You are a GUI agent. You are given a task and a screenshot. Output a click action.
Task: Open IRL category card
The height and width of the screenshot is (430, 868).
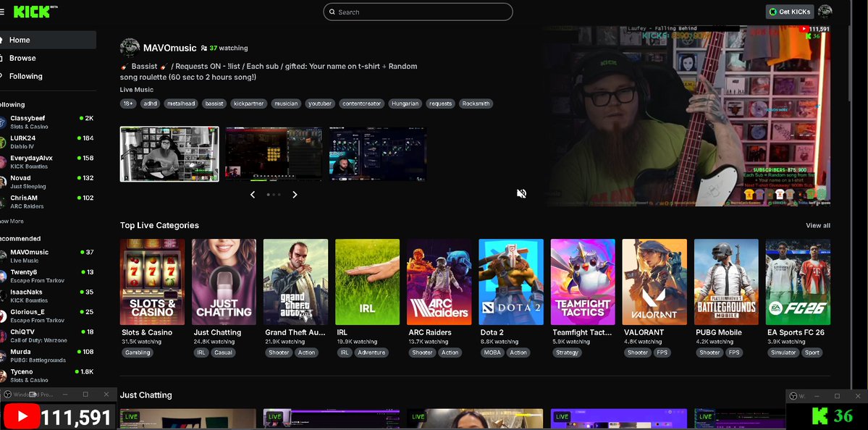tap(368, 282)
